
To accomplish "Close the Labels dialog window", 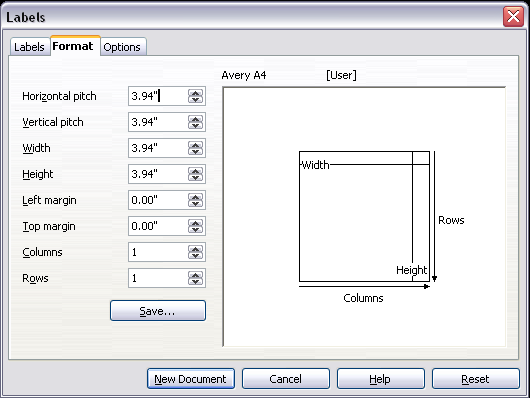I will (x=513, y=16).
